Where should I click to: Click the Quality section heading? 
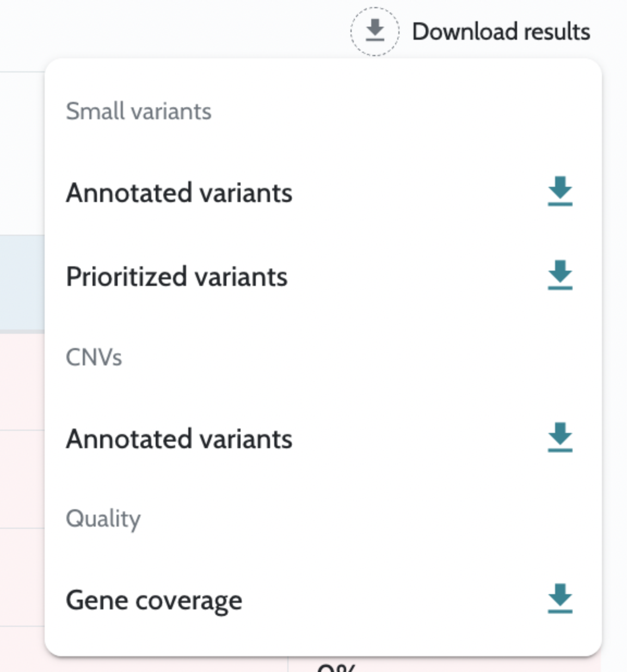[103, 518]
